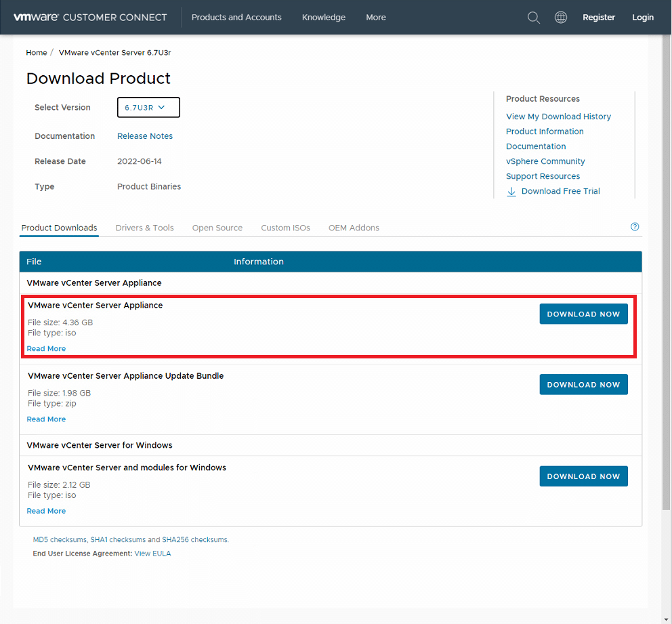
Task: Click the Login link
Action: [643, 17]
